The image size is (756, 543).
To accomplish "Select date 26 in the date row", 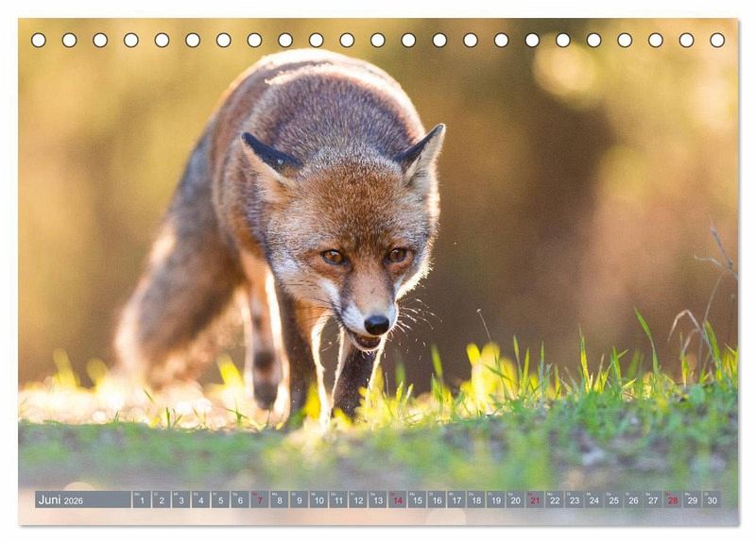I will click(x=633, y=500).
